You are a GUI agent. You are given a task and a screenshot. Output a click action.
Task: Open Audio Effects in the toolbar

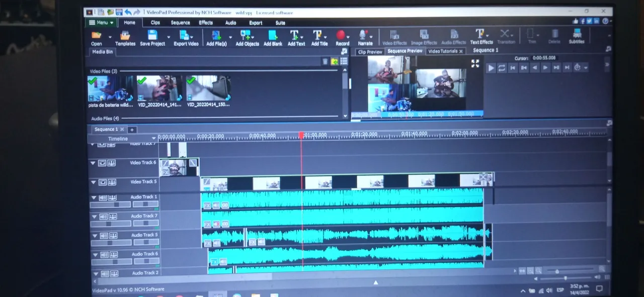[x=453, y=38]
